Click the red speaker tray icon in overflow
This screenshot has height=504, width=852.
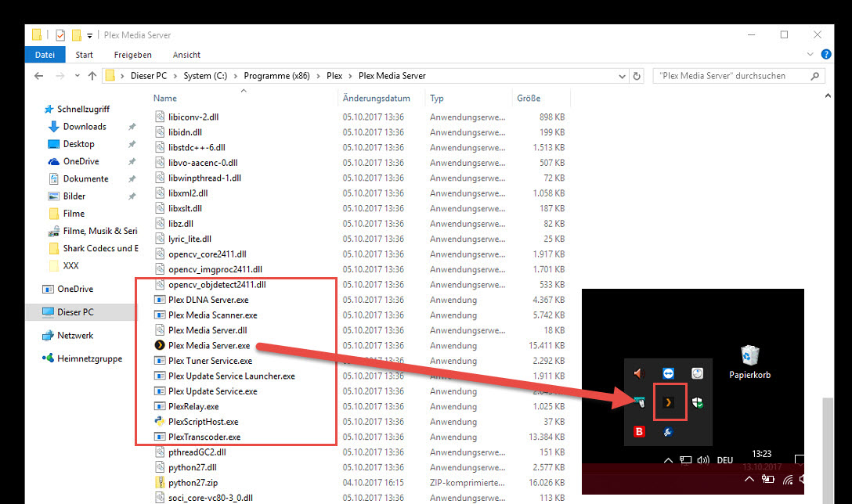[x=639, y=373]
